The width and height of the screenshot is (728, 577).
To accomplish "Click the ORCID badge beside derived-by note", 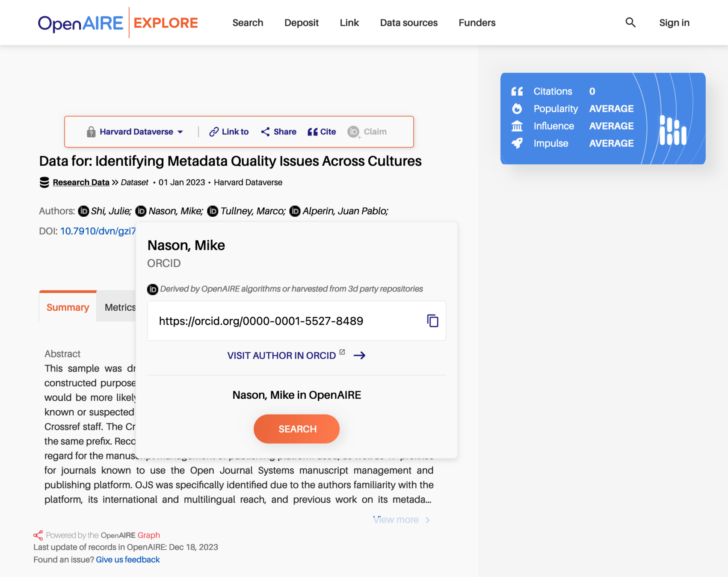I will (153, 289).
